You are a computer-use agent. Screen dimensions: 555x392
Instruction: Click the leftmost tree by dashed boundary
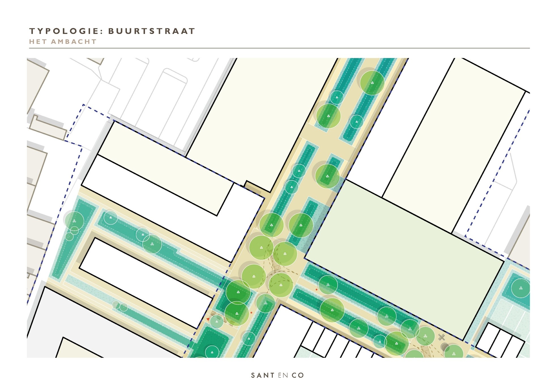coord(74,221)
